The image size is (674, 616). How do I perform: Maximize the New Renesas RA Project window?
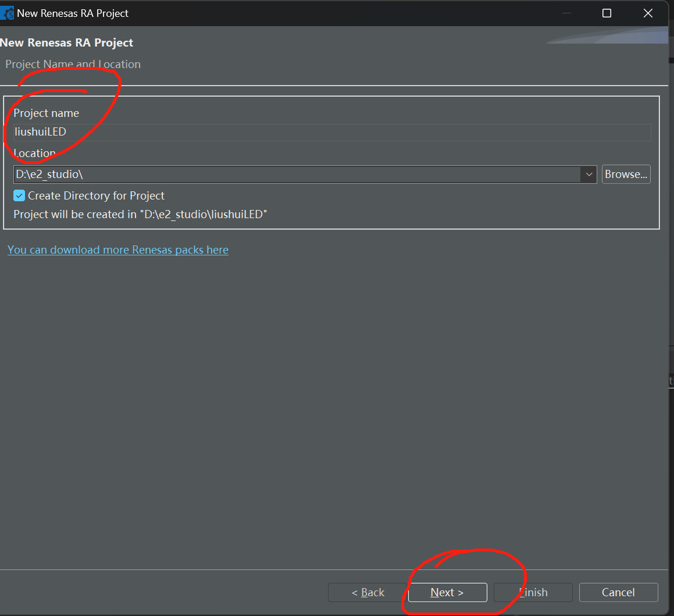coord(607,13)
